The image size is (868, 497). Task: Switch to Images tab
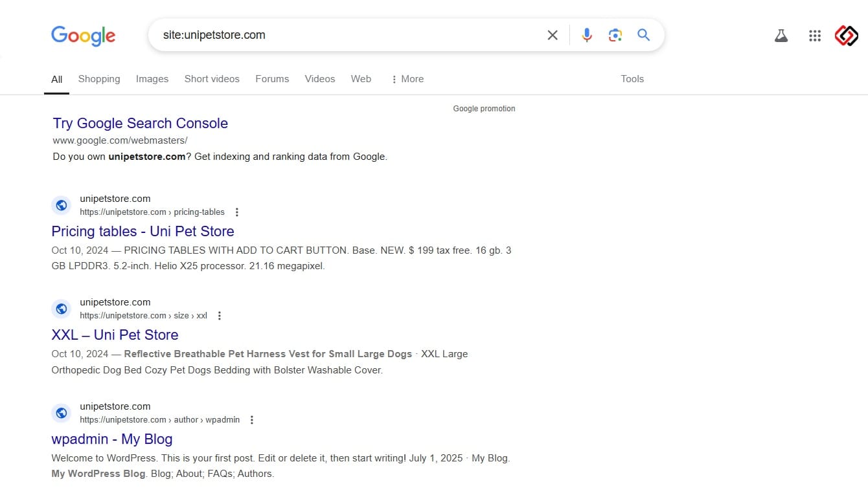(x=152, y=79)
